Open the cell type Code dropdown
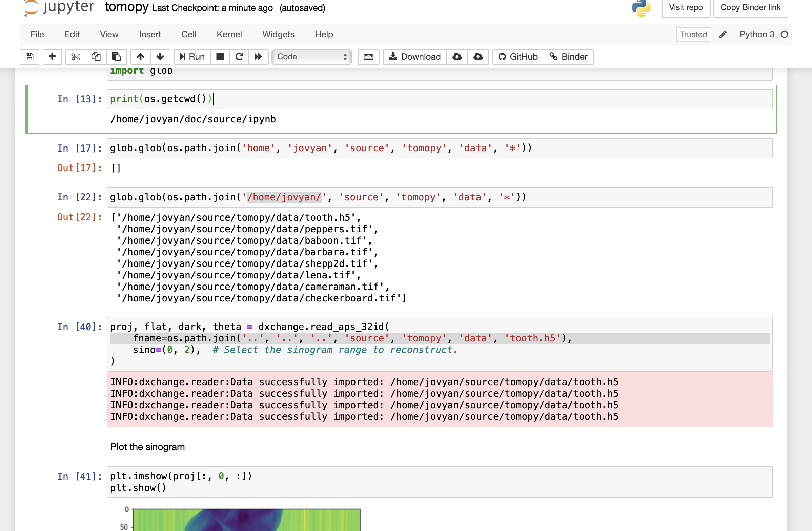This screenshot has height=531, width=812. (x=311, y=57)
